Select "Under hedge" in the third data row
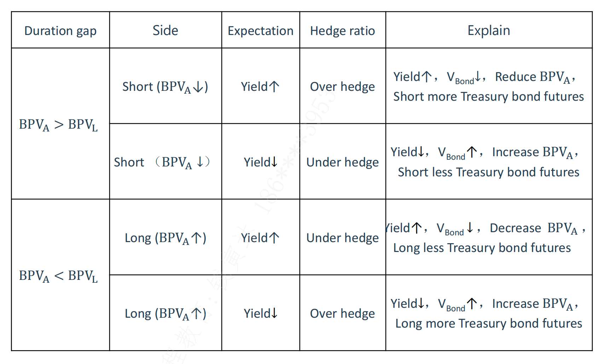 tap(342, 238)
